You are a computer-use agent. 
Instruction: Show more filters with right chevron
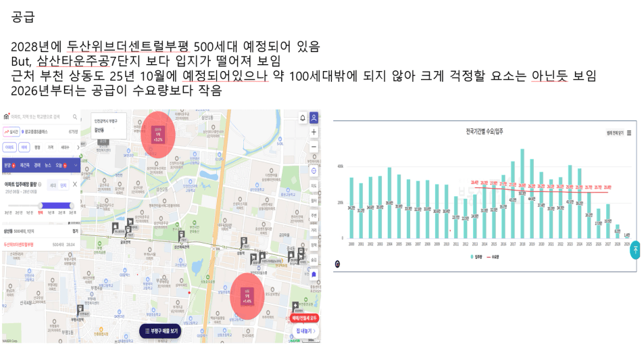78,147
